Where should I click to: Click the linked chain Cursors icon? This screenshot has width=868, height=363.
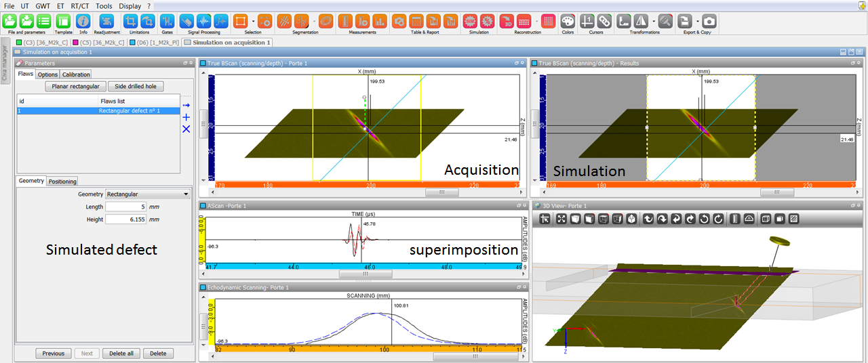click(604, 21)
